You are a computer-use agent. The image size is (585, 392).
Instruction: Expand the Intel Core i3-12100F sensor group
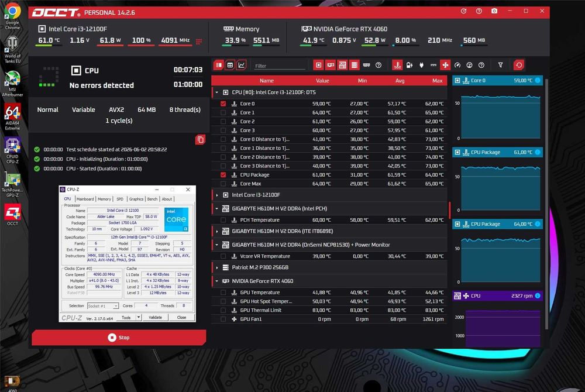pos(217,195)
